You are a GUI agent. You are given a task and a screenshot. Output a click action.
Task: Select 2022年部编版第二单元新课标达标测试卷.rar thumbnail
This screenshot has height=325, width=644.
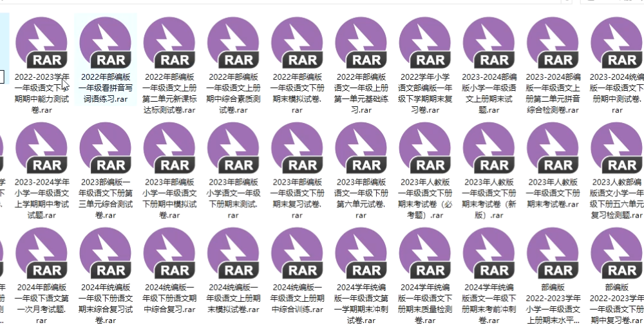click(169, 43)
